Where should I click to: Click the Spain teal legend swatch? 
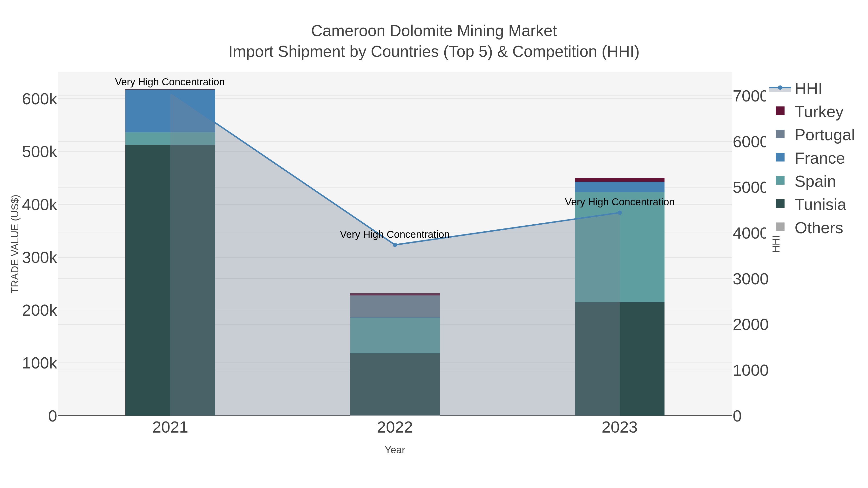[780, 180]
